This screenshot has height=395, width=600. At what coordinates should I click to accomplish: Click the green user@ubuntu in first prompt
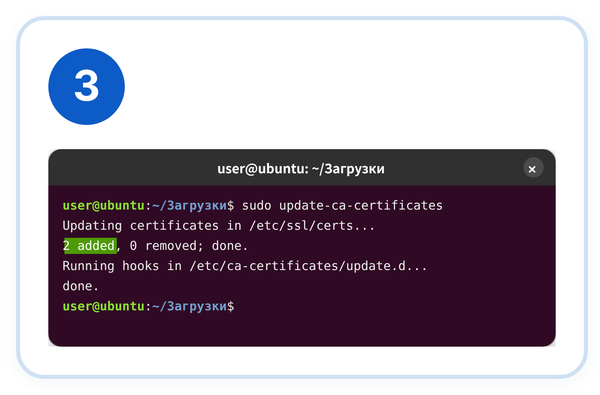(103, 206)
